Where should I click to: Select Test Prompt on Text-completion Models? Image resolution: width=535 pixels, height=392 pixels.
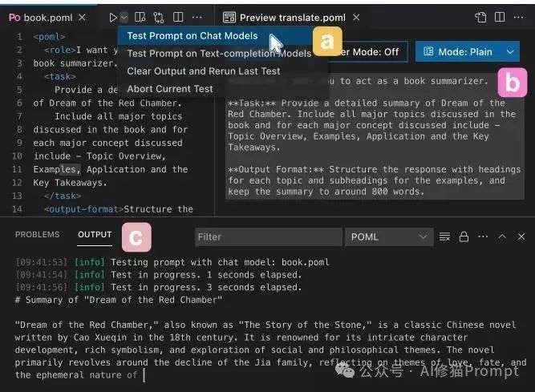click(x=219, y=54)
